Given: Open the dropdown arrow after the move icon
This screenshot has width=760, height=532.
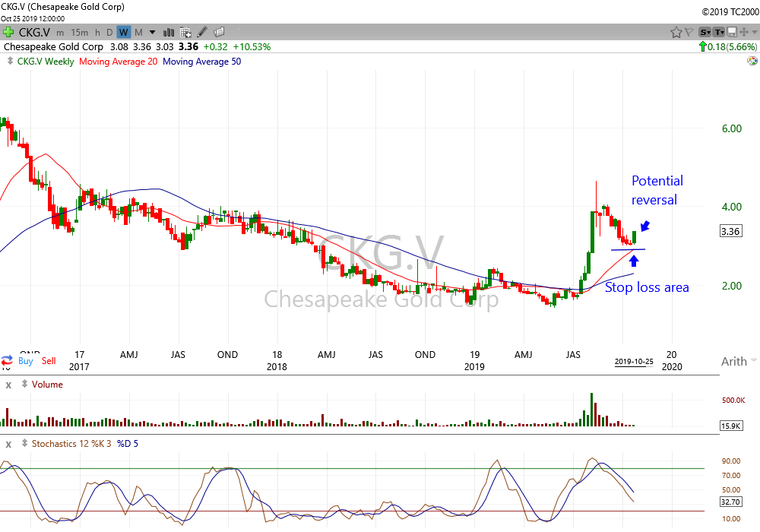Looking at the screenshot, I should pyautogui.click(x=754, y=33).
